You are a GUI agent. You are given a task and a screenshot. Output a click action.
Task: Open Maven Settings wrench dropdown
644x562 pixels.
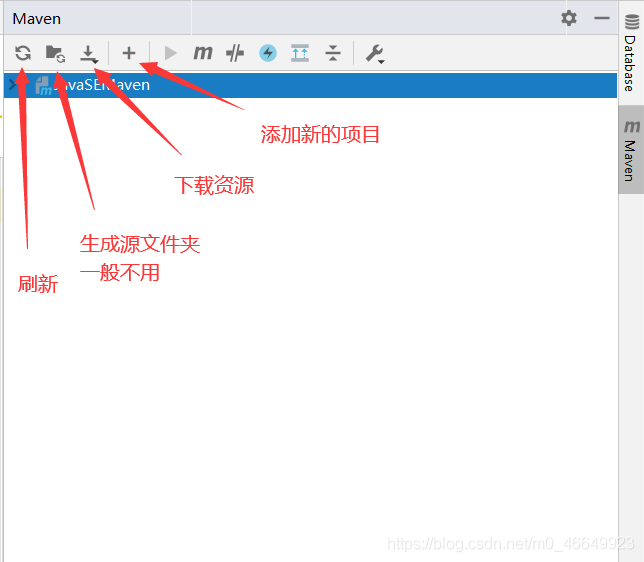pos(375,54)
